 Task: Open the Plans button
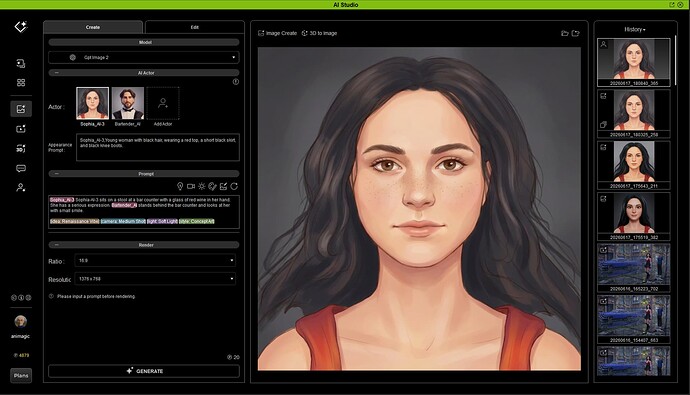pyautogui.click(x=21, y=376)
